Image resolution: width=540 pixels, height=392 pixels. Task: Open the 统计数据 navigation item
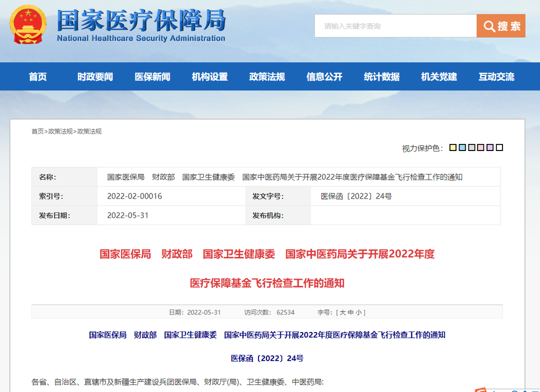381,76
